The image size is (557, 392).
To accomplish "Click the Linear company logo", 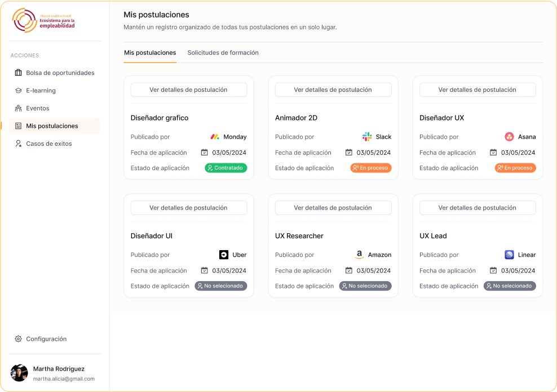I will pos(509,255).
